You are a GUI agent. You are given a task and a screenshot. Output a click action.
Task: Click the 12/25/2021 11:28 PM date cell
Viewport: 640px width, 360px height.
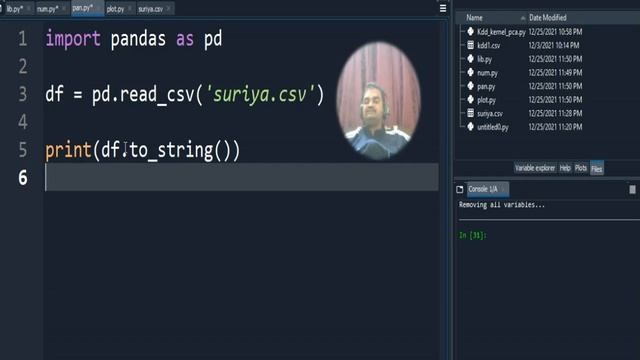(556, 113)
